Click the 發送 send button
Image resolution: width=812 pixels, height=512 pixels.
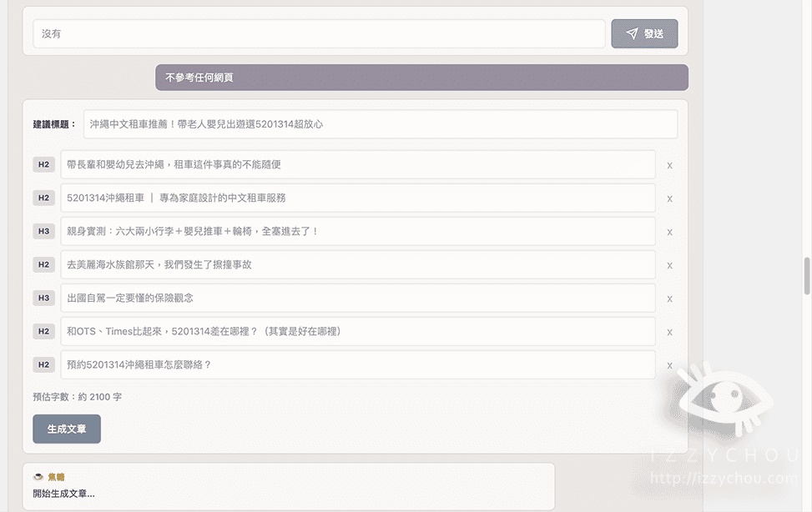(x=644, y=33)
